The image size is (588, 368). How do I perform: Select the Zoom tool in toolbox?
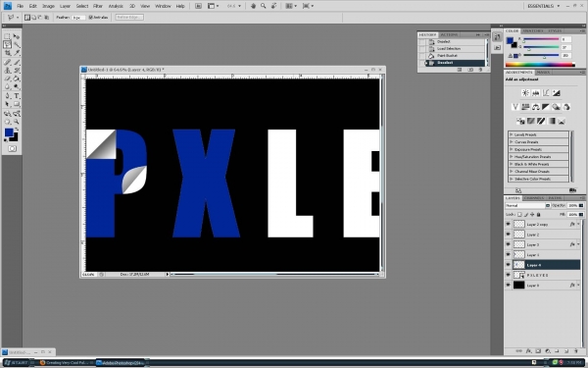point(17,122)
